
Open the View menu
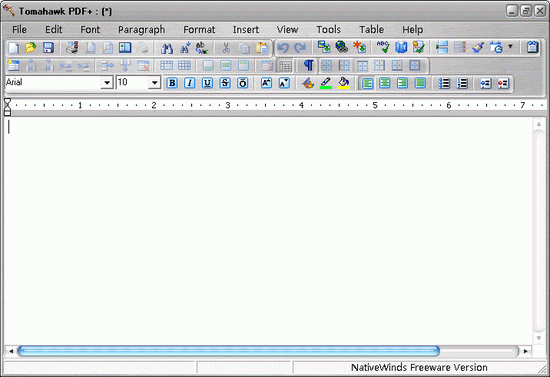[287, 30]
